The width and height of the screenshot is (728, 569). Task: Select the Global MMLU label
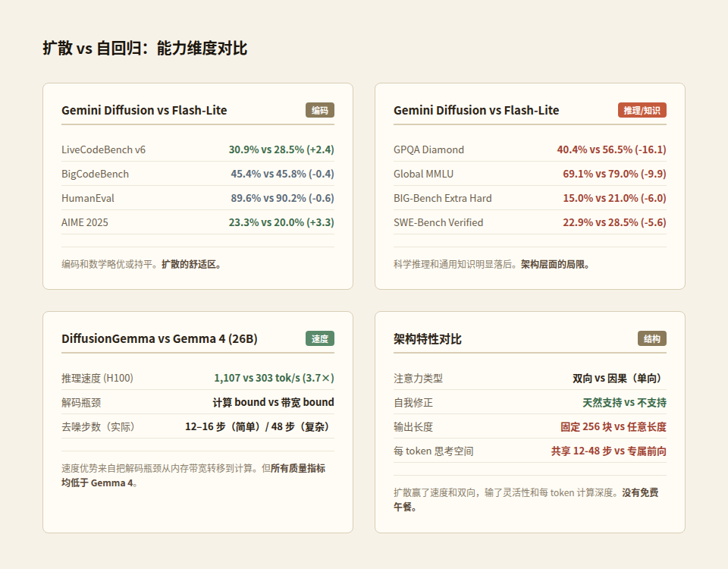click(423, 174)
